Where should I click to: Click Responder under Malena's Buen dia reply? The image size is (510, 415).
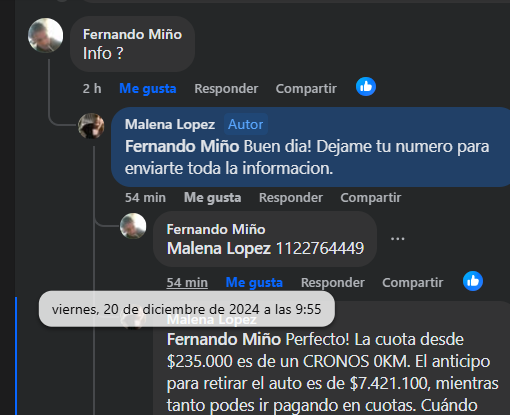pos(291,198)
